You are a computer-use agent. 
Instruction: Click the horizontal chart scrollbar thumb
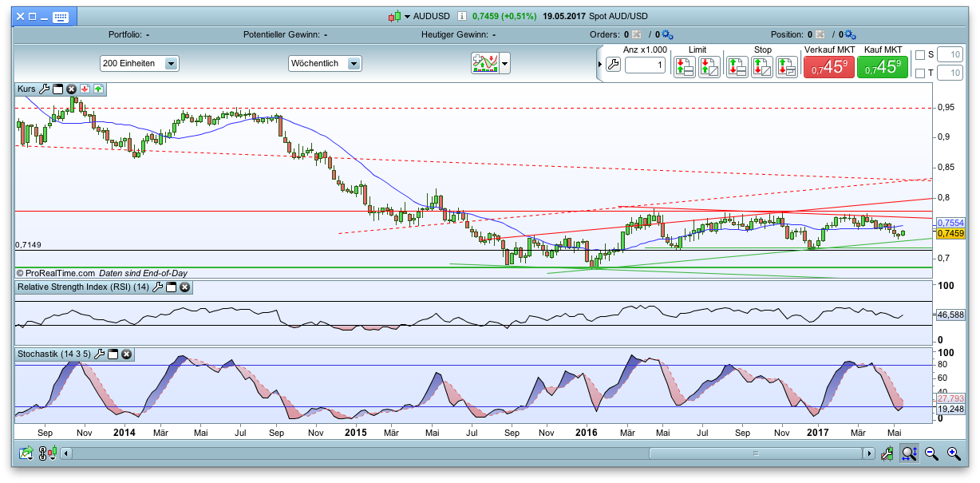click(x=754, y=453)
